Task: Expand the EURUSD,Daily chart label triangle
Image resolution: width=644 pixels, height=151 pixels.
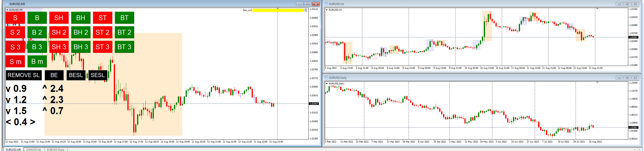Action: click(x=327, y=84)
